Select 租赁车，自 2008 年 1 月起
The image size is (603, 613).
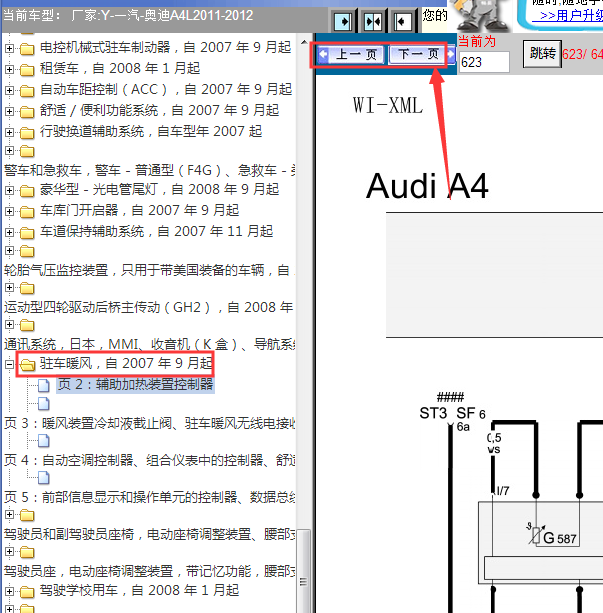click(x=120, y=68)
